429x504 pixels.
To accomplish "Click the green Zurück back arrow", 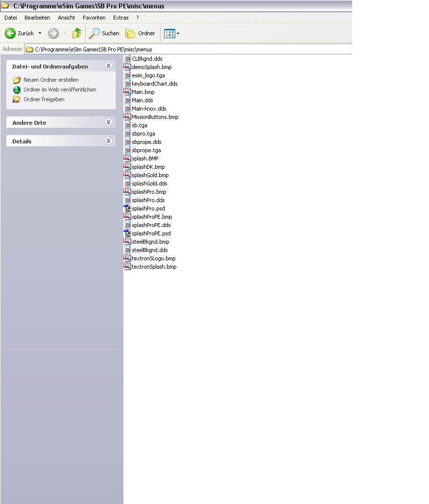I will [10, 33].
